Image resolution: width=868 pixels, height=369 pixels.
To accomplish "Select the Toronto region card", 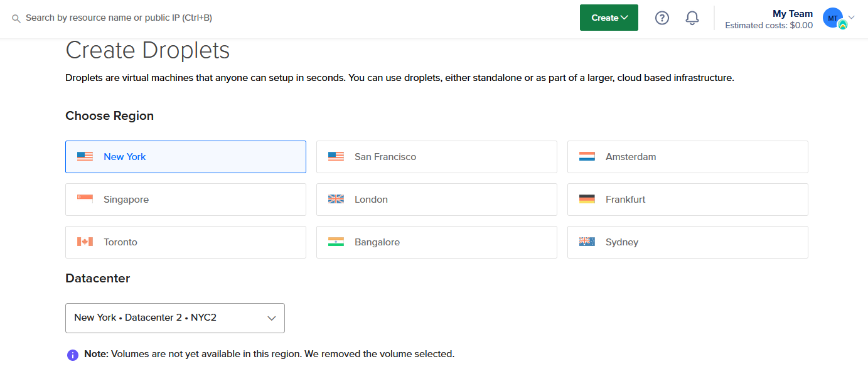I will click(186, 242).
